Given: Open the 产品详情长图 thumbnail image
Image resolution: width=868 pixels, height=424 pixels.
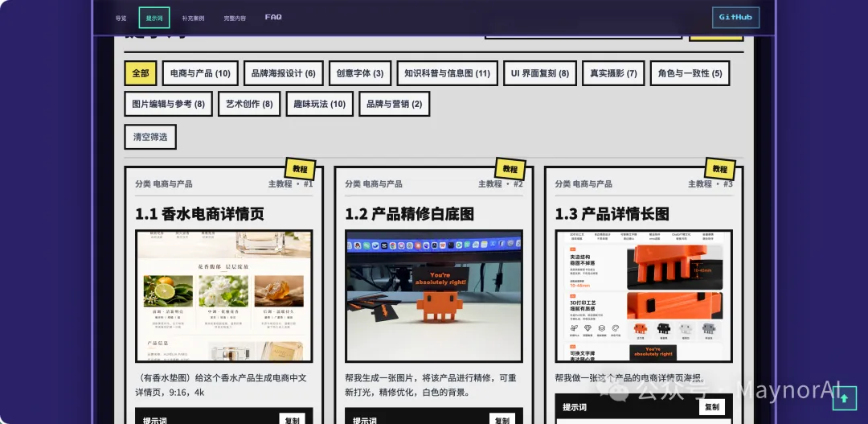Looking at the screenshot, I should [x=644, y=296].
